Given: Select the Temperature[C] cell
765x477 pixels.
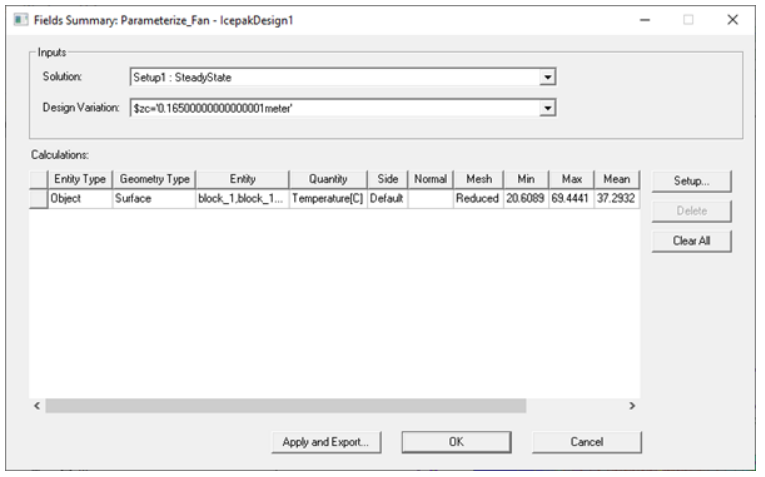Looking at the screenshot, I should point(328,199).
